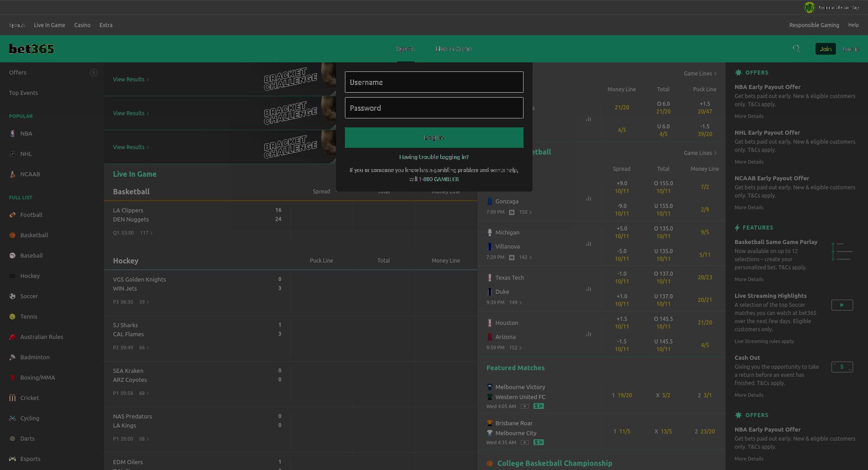Expand first Bracket Challenge View Results
The height and width of the screenshot is (470, 868).
point(131,79)
